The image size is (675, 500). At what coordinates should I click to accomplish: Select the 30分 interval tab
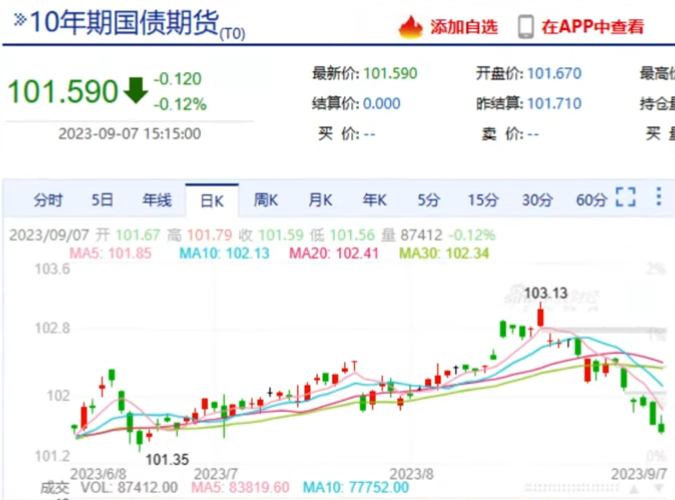pos(537,199)
